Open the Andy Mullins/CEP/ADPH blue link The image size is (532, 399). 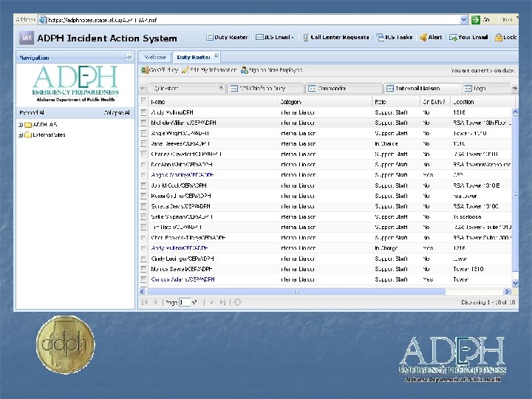[180, 248]
